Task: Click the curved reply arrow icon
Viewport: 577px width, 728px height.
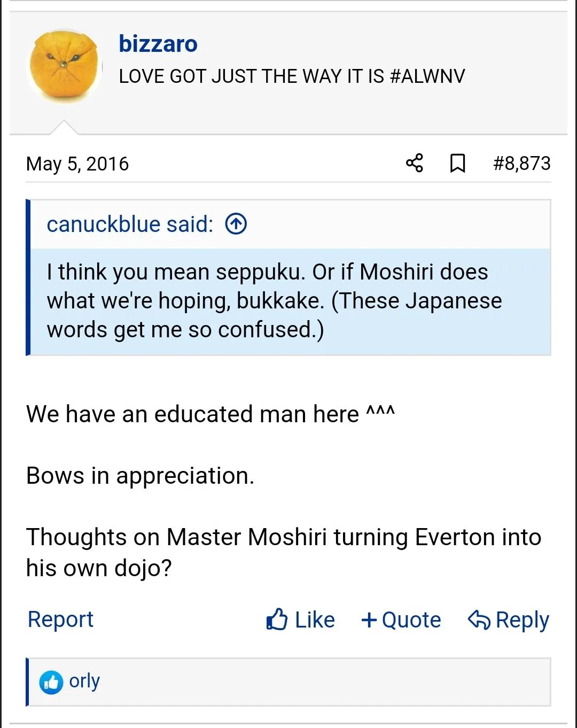Action: [x=479, y=619]
